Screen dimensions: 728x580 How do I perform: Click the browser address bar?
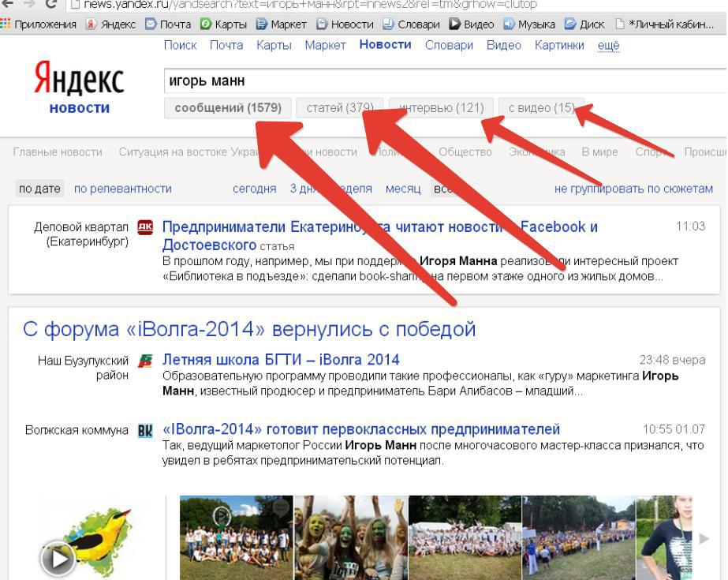tap(396, 5)
